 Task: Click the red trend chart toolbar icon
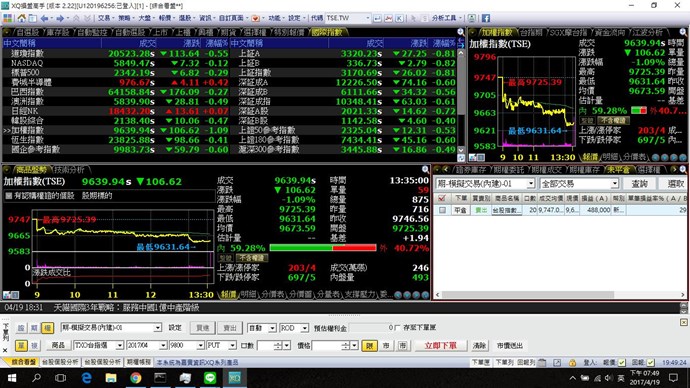click(389, 18)
